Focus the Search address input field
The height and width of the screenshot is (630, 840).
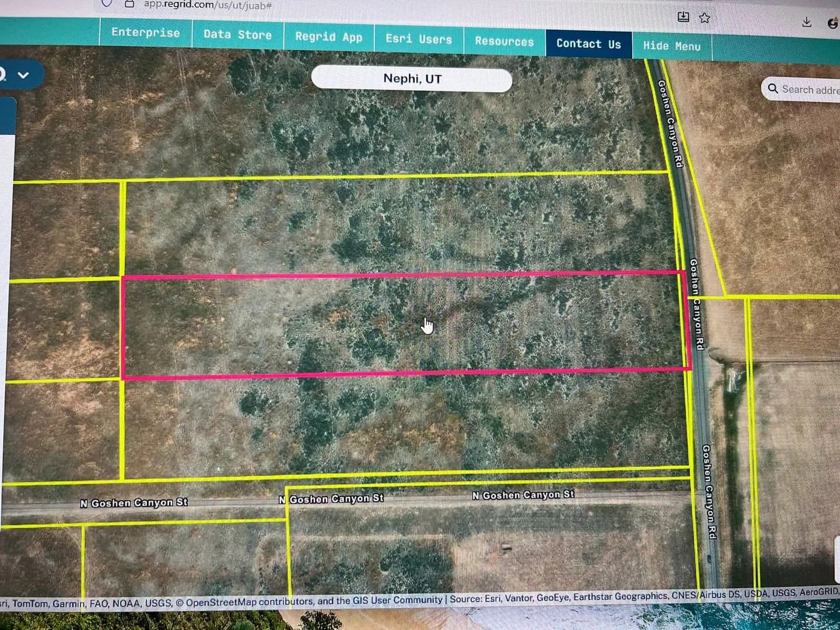coord(810,89)
